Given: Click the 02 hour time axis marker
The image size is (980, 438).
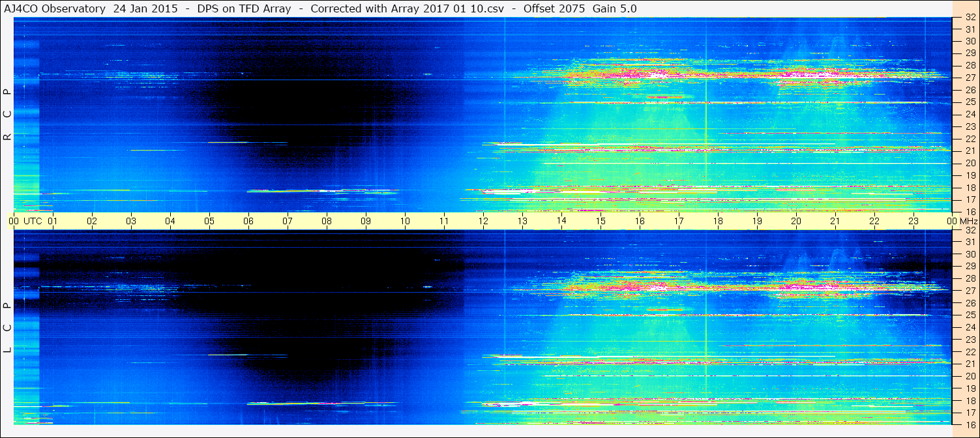Looking at the screenshot, I should [92, 221].
